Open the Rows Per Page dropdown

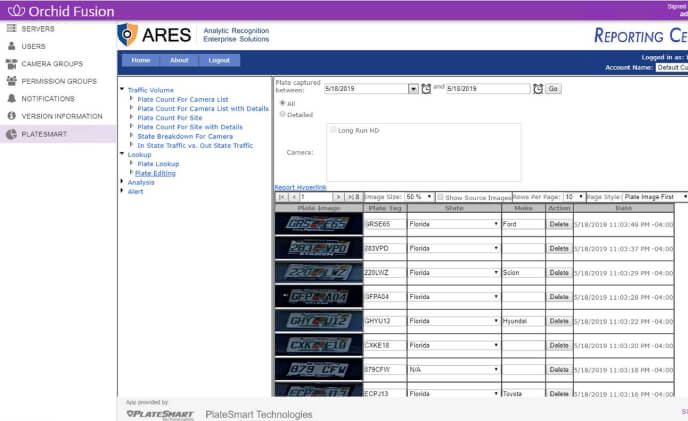click(574, 197)
